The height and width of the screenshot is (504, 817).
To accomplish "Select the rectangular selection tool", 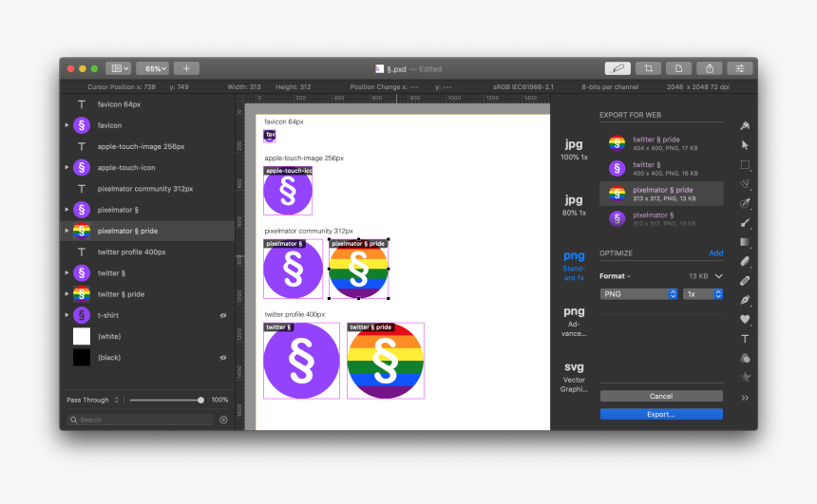I will tap(745, 165).
